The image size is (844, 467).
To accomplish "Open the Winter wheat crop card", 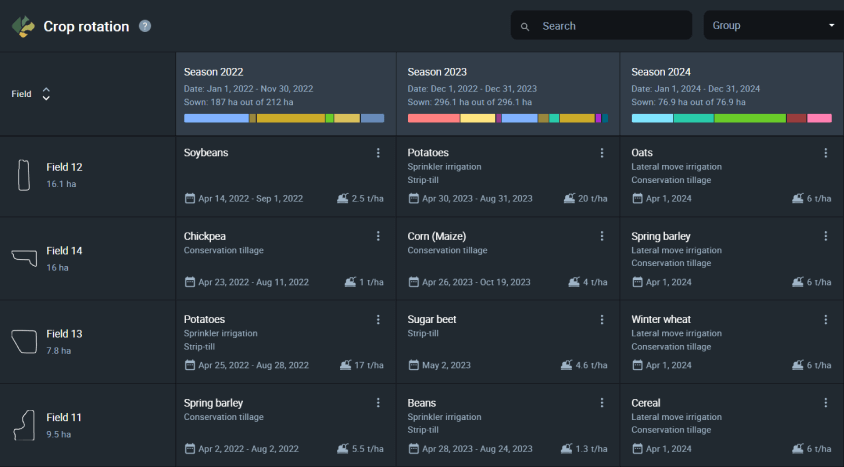I will 732,342.
